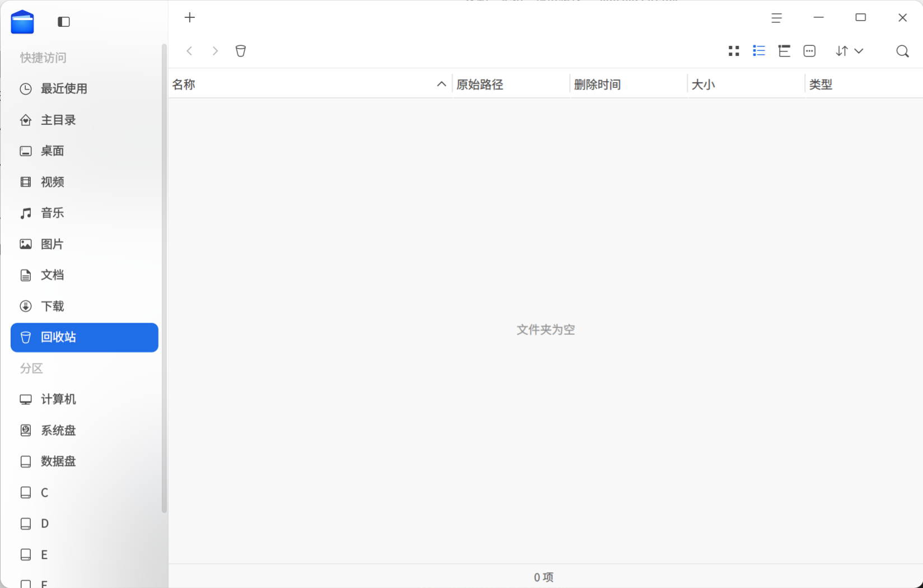Sort by 删除时间 column
Screen dimensions: 923x588
coord(628,85)
